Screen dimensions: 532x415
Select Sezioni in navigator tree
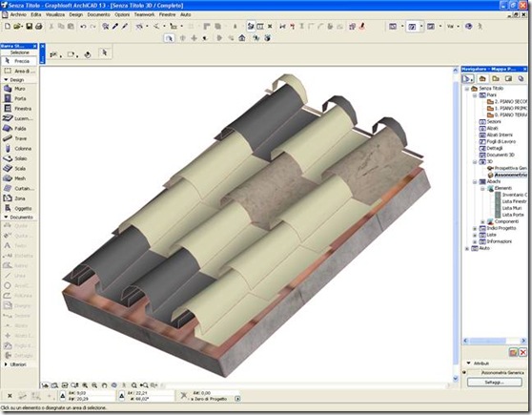point(490,121)
